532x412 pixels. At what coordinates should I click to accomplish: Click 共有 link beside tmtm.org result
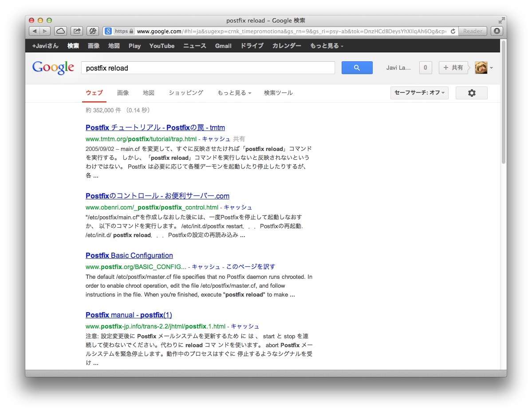click(x=239, y=139)
